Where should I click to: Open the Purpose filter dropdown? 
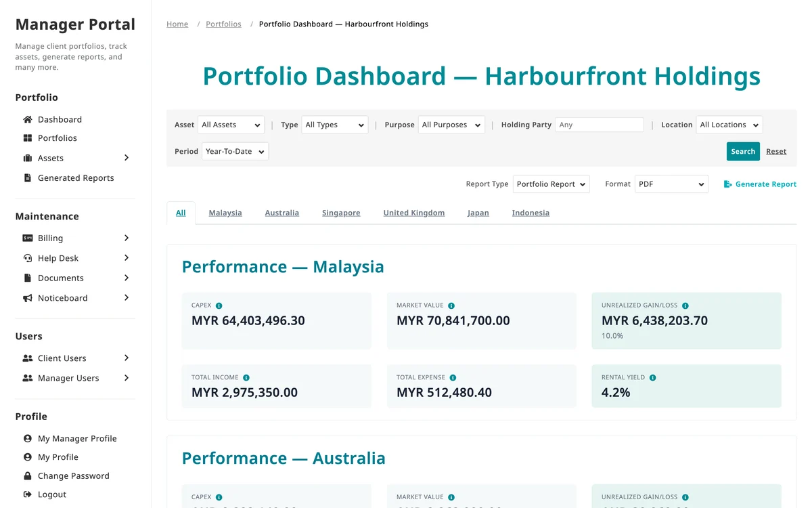(451, 125)
